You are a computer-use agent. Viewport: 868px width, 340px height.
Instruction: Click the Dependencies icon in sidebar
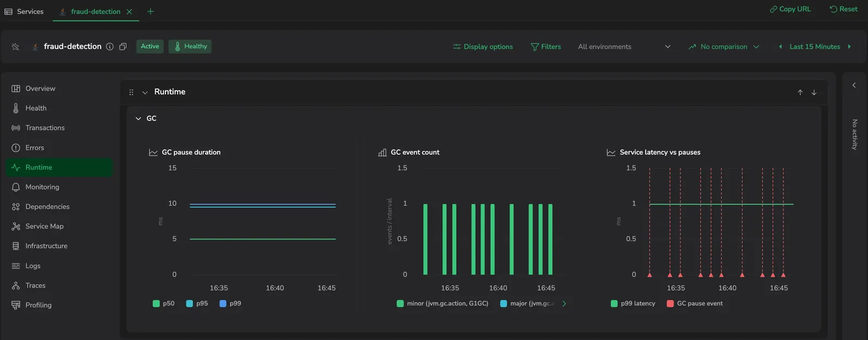[16, 206]
